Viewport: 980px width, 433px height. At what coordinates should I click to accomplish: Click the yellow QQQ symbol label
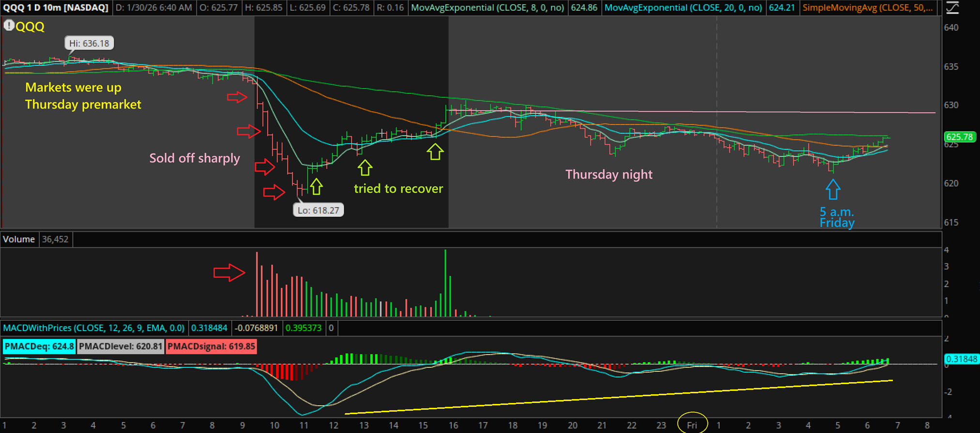30,27
